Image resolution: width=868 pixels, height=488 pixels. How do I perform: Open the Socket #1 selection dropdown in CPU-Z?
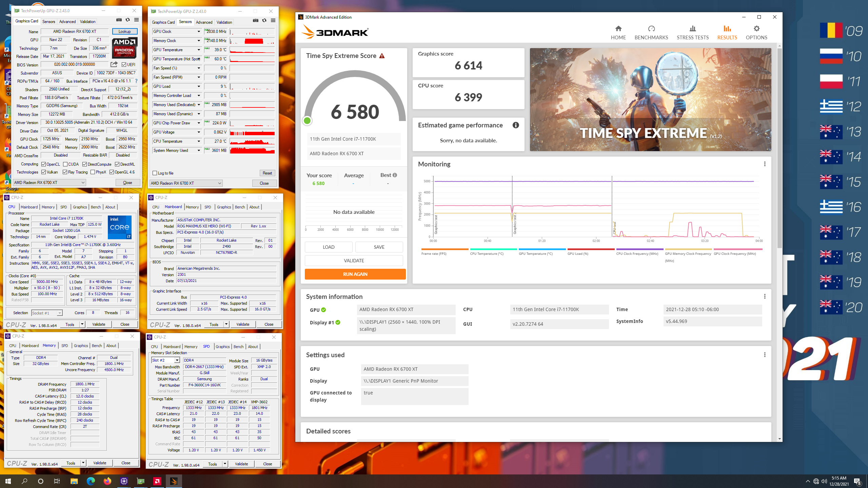pyautogui.click(x=47, y=313)
